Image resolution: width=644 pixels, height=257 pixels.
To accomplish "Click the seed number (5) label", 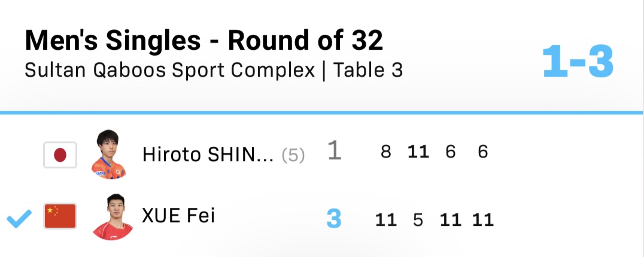I will pos(293,155).
